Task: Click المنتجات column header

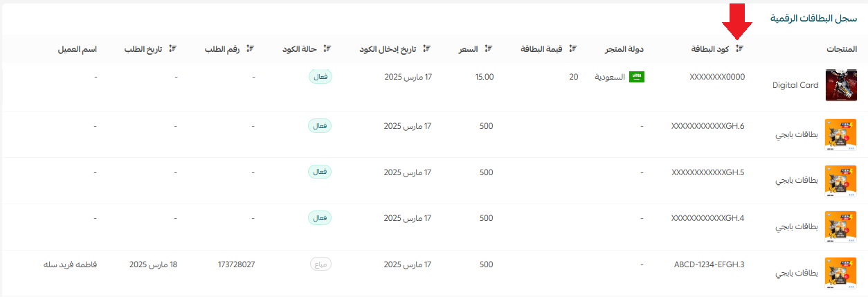Action: pyautogui.click(x=842, y=49)
